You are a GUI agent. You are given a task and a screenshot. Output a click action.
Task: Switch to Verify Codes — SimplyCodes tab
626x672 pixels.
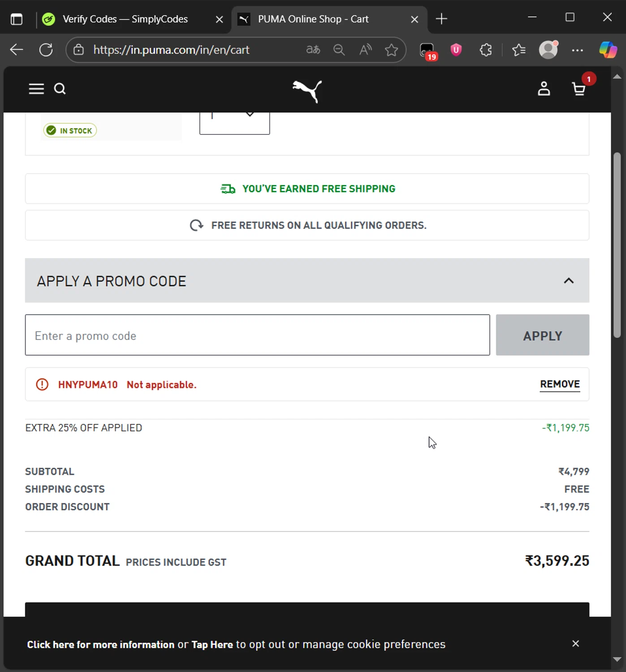[x=125, y=19]
